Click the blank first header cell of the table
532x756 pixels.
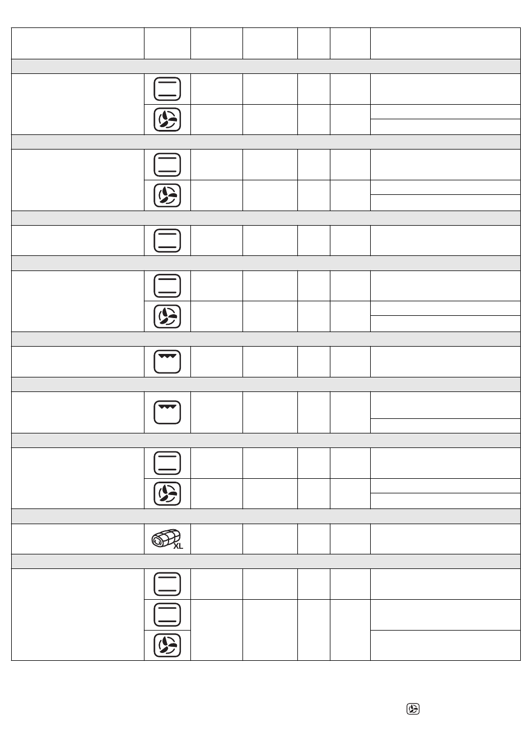tap(78, 43)
